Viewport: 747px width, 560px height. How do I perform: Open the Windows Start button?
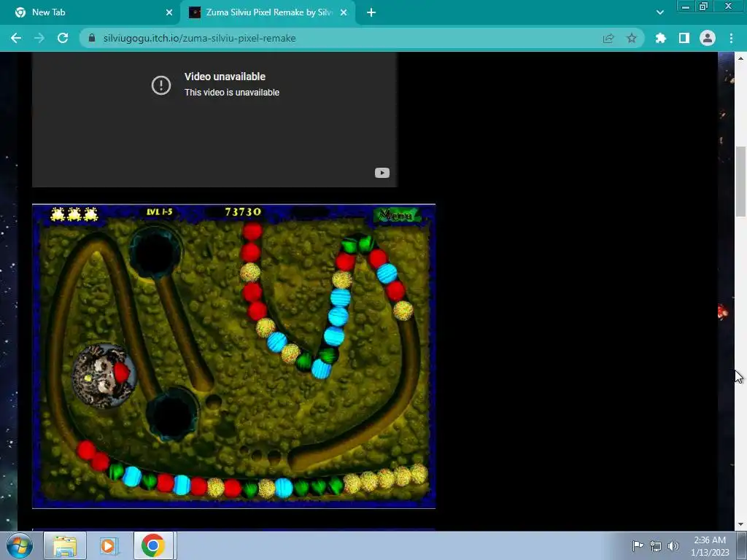[x=20, y=545]
